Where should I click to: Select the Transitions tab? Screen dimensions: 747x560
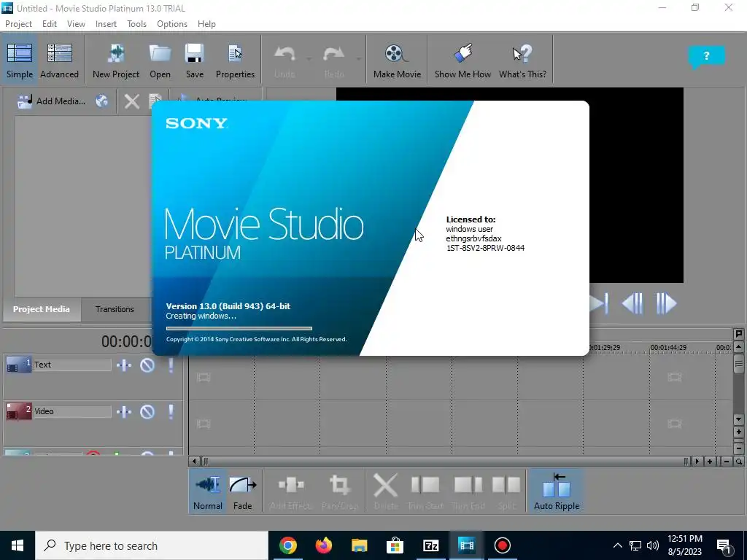[115, 309]
